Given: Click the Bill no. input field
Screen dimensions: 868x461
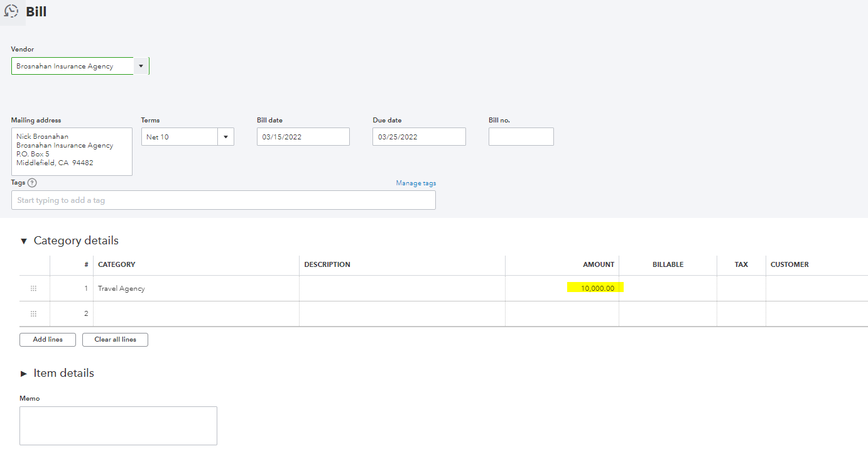Looking at the screenshot, I should pos(521,137).
